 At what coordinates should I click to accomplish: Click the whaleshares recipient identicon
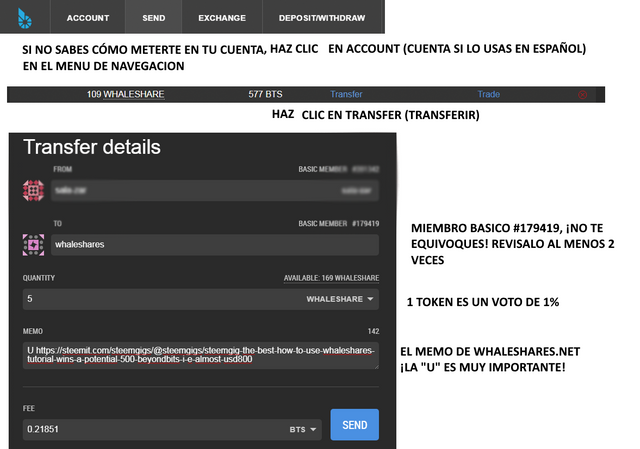pyautogui.click(x=33, y=245)
